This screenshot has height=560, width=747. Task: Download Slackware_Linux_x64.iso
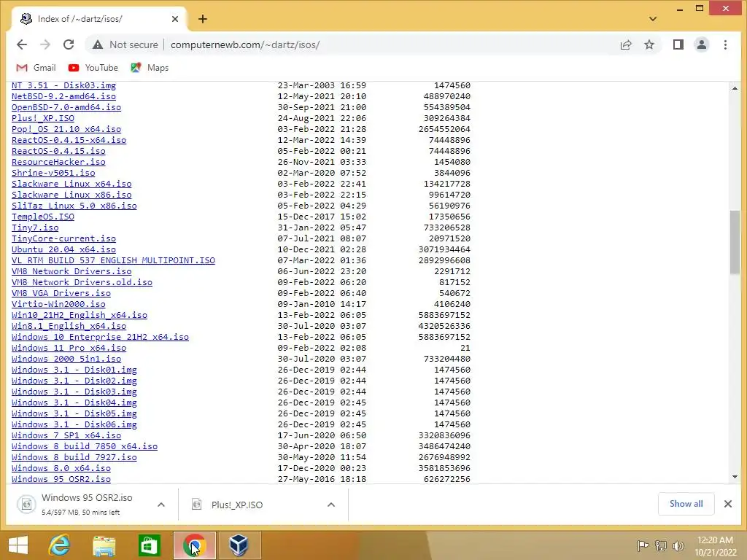coord(71,184)
